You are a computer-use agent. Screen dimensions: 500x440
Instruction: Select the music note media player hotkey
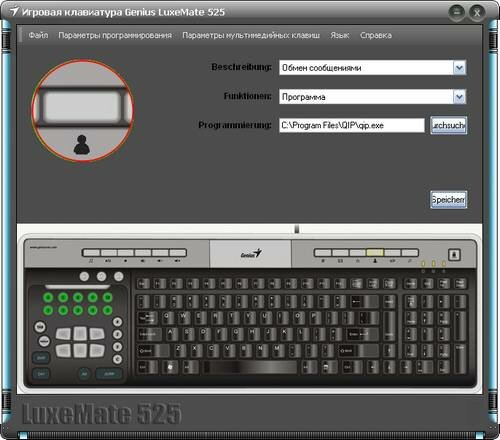click(91, 253)
